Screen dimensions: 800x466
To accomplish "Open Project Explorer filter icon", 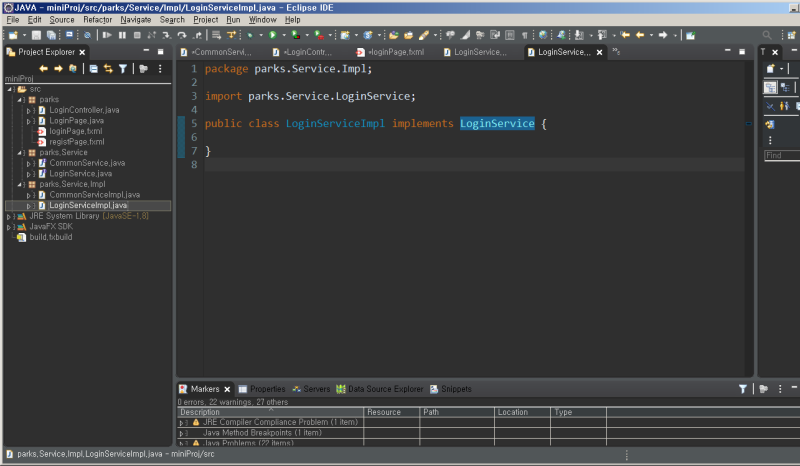I will 123,68.
